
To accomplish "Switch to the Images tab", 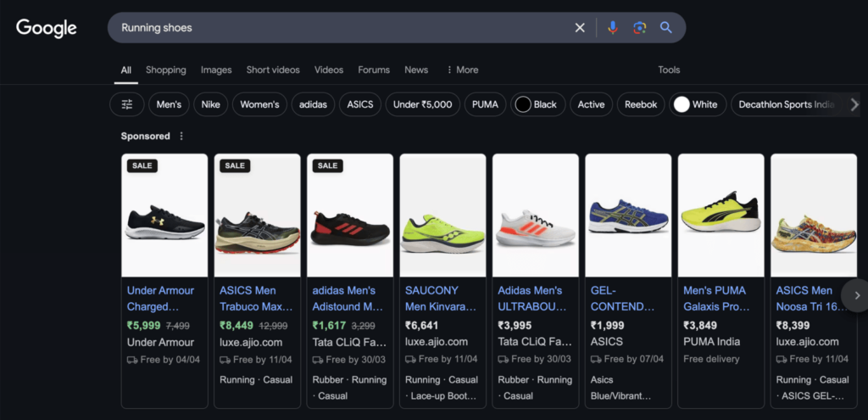I will [216, 70].
